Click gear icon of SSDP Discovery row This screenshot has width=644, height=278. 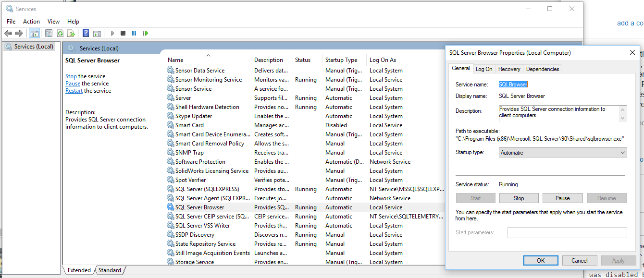tap(171, 235)
